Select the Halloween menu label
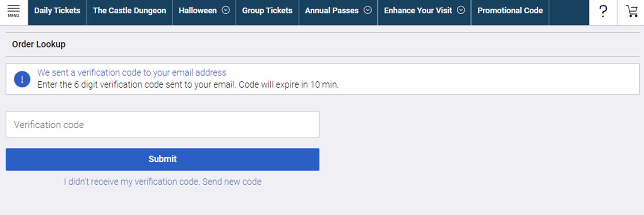Screen dimensions: 644x215 (198, 11)
